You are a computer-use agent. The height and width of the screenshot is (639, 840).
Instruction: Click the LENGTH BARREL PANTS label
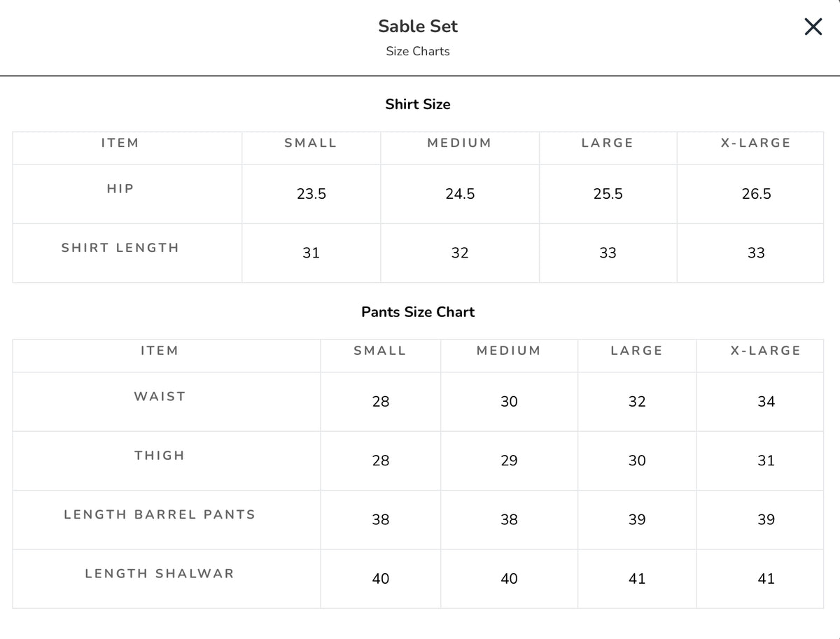pyautogui.click(x=160, y=514)
